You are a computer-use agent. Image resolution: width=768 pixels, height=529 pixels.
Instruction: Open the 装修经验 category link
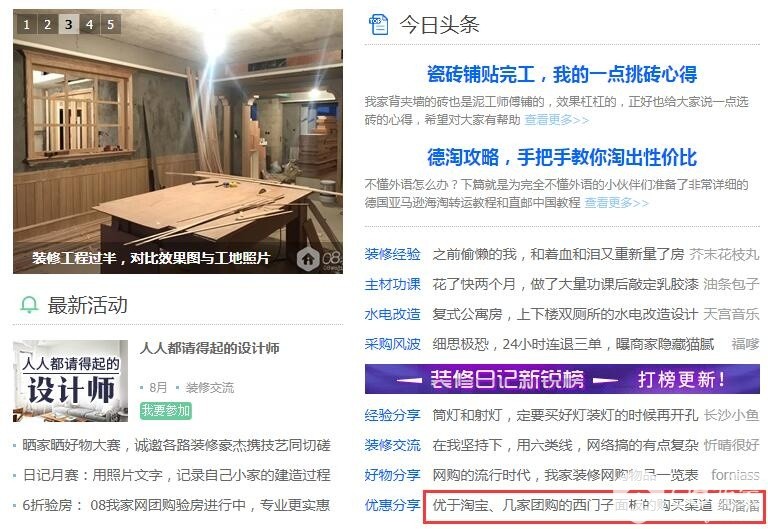[392, 254]
